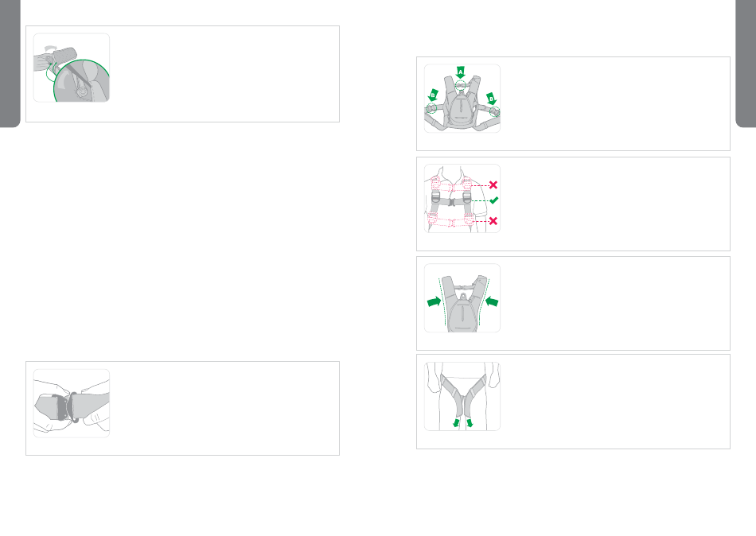Open the hands holding buckle illustration

tap(72, 403)
